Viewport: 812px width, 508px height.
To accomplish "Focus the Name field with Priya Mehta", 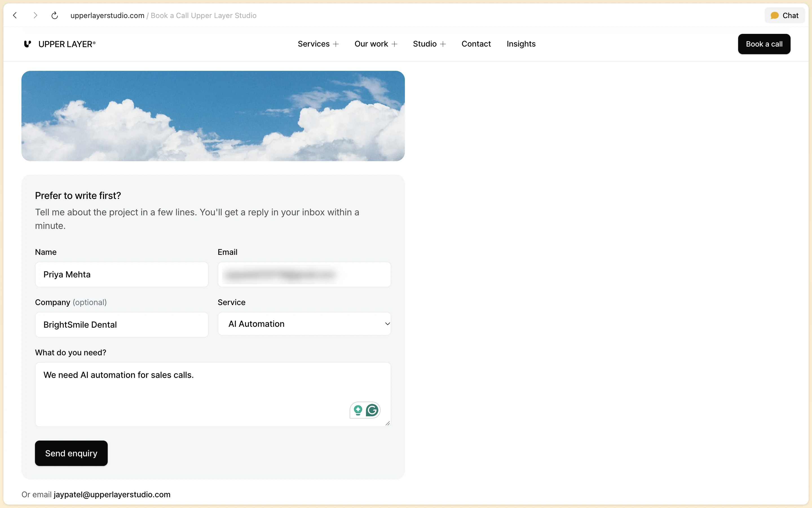I will [122, 275].
